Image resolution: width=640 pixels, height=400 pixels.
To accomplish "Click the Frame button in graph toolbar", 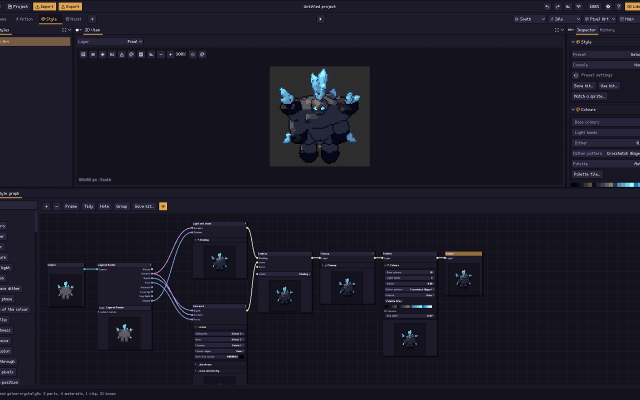I will 71,206.
